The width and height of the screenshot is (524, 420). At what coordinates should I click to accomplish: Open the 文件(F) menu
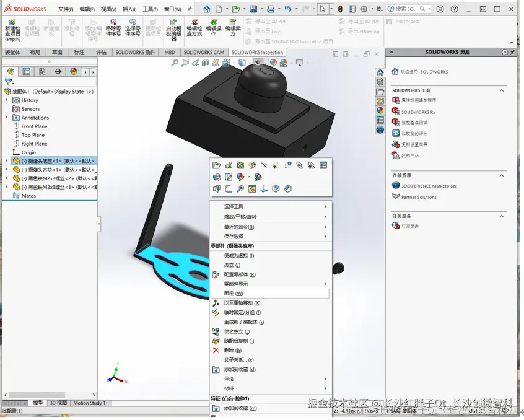click(x=66, y=9)
